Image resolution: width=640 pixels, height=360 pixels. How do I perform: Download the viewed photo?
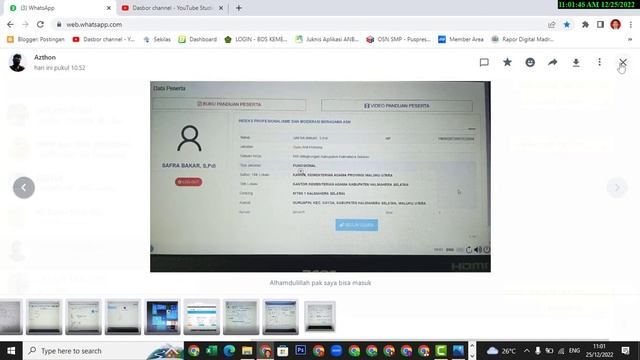[x=576, y=62]
